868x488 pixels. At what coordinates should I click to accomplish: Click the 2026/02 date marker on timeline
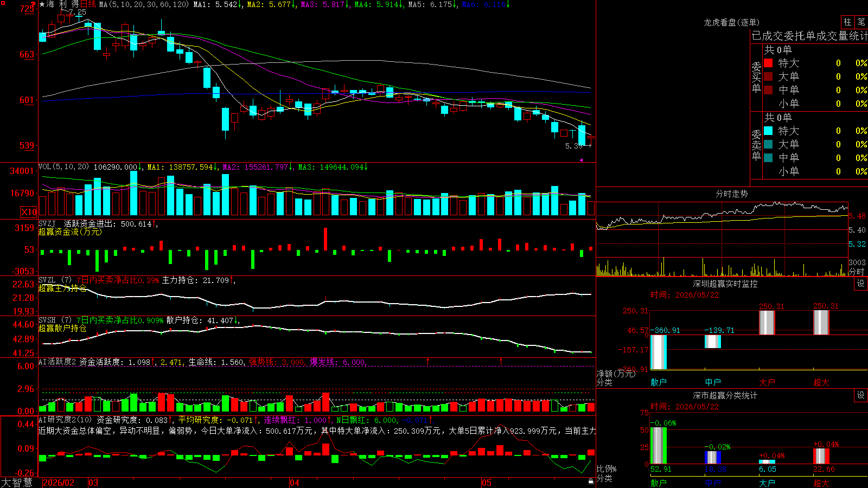coord(59,483)
